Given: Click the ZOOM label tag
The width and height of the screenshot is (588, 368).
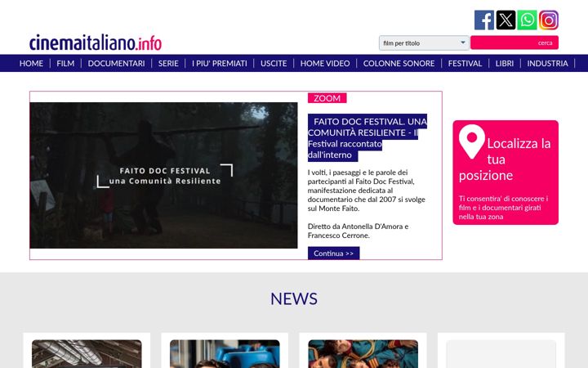Looking at the screenshot, I should 327,98.
